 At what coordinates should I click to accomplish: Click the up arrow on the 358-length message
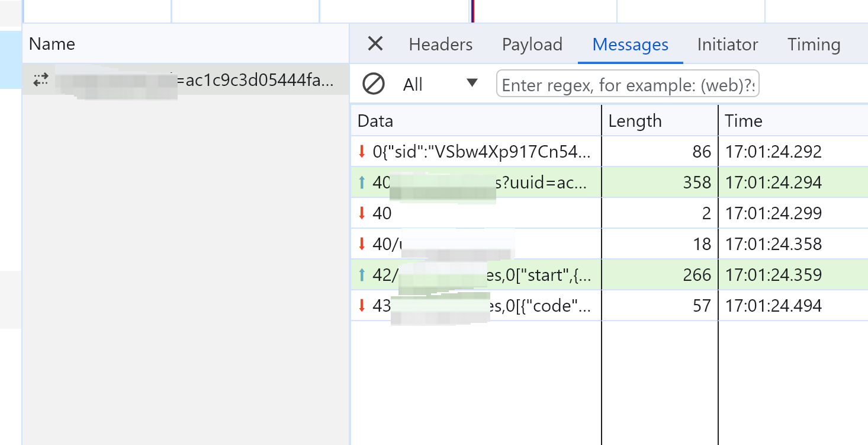pos(362,183)
